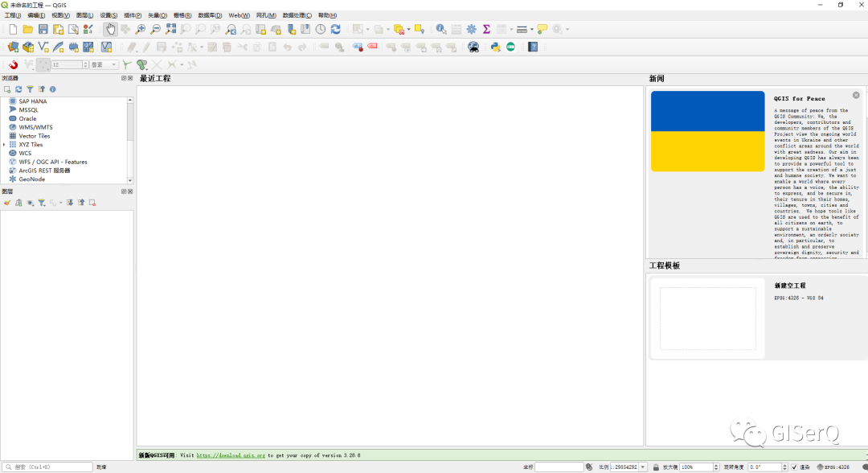Select Vector Tiles in the browser tree
868x473 pixels.
(35, 136)
